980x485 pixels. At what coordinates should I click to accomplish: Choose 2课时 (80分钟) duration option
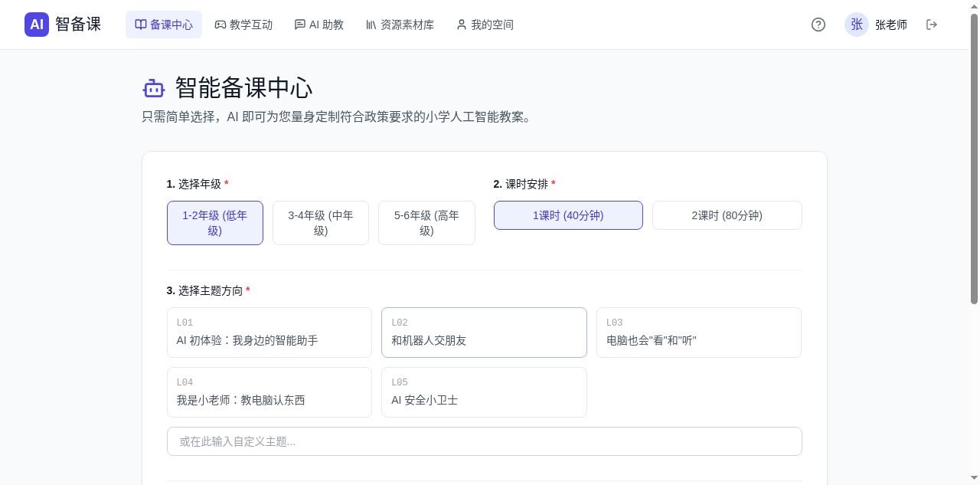click(x=727, y=215)
